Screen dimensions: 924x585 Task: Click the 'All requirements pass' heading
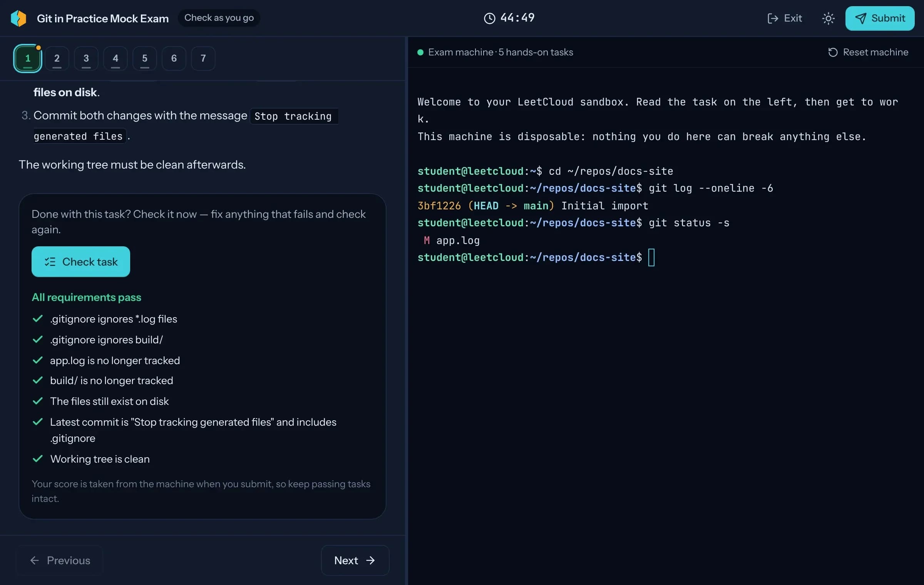click(86, 297)
